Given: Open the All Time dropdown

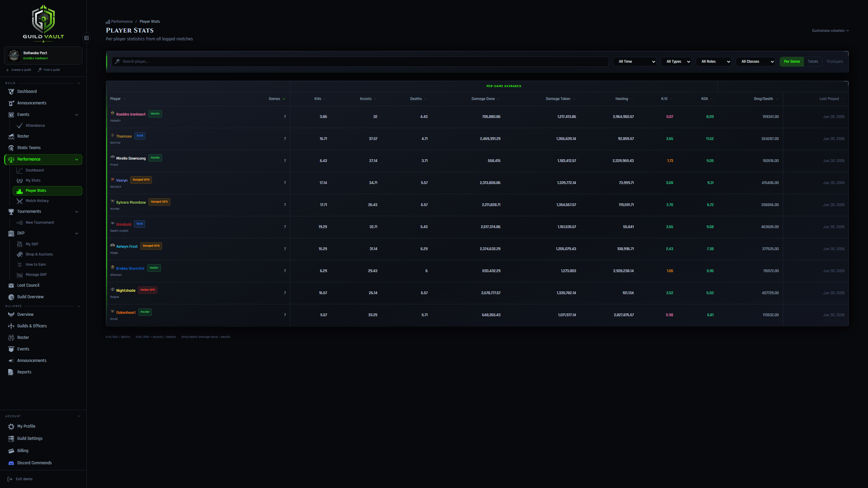Looking at the screenshot, I should click(x=635, y=62).
